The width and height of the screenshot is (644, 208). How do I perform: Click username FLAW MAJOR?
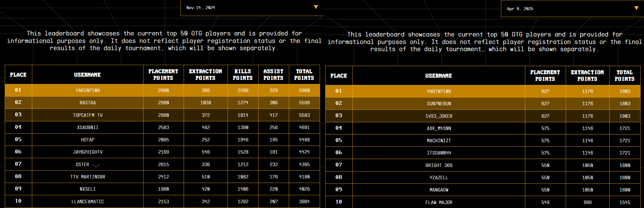(x=439, y=202)
